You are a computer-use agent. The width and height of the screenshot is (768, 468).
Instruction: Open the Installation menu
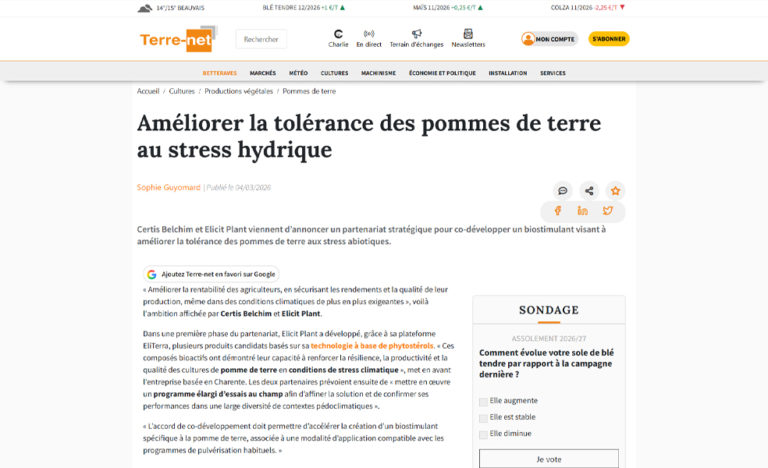click(x=508, y=73)
